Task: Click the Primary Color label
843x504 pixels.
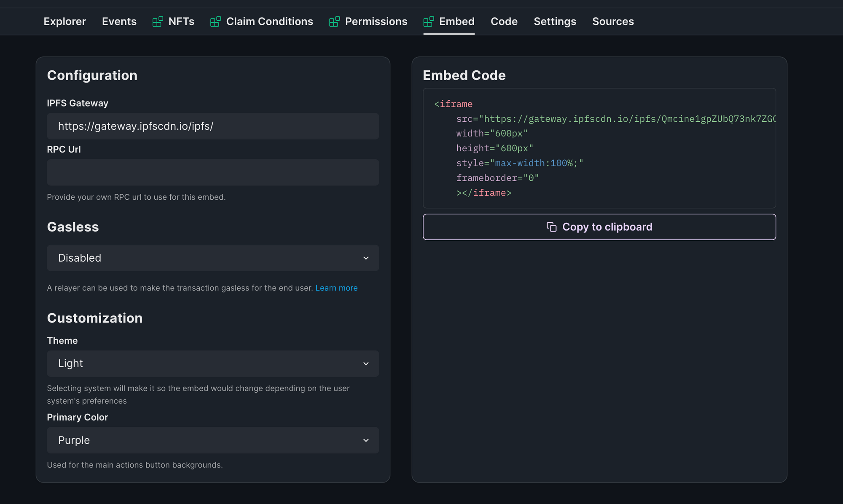Action: 78,418
